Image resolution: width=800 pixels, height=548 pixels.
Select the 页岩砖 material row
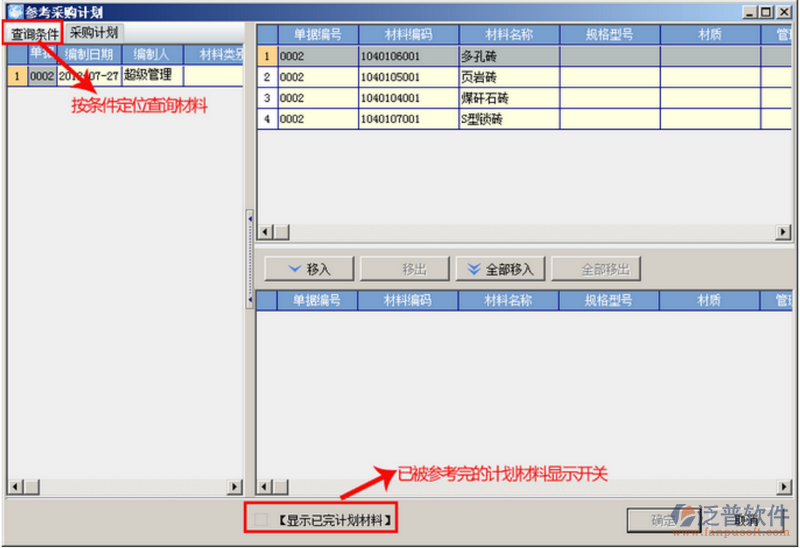(524, 77)
